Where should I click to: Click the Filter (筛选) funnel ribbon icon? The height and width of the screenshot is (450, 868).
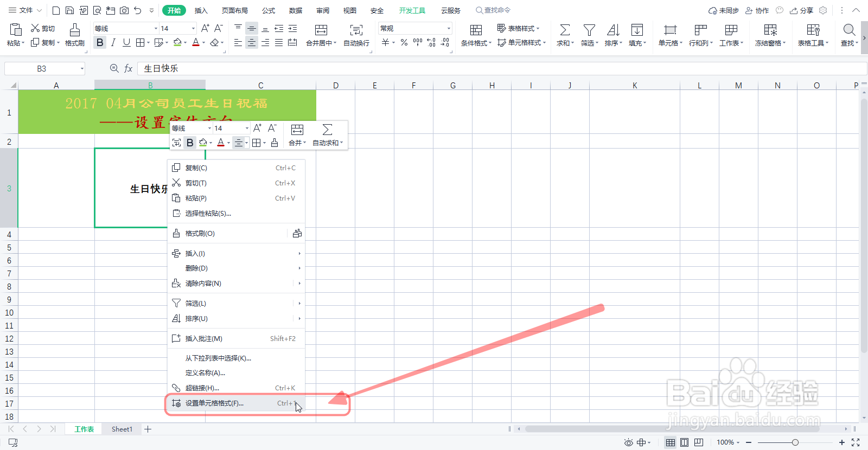(x=589, y=30)
